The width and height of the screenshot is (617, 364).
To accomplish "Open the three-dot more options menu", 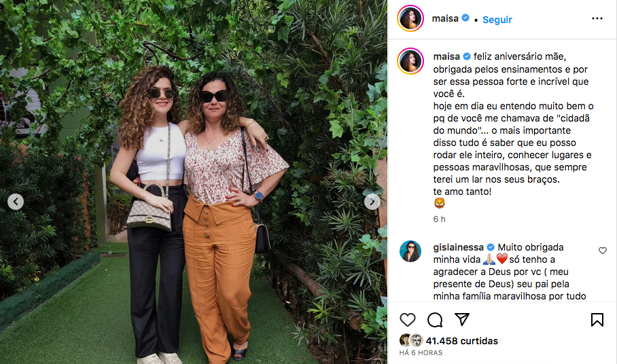I will pos(597,18).
